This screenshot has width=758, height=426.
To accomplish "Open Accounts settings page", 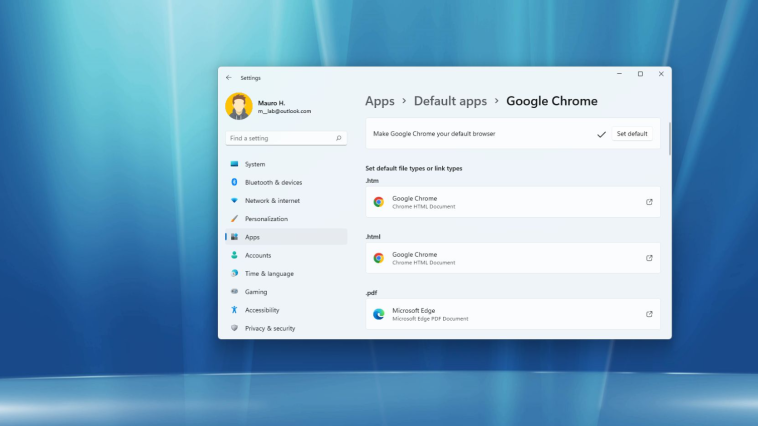I will point(258,255).
